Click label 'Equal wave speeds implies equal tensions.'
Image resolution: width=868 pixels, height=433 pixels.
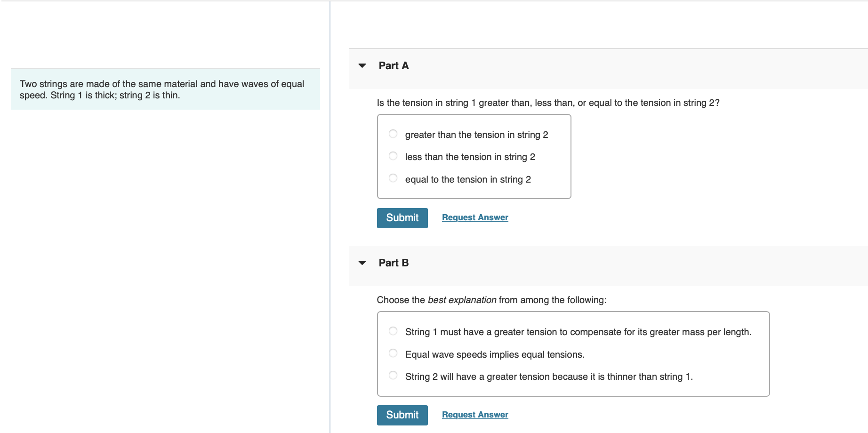pos(495,355)
